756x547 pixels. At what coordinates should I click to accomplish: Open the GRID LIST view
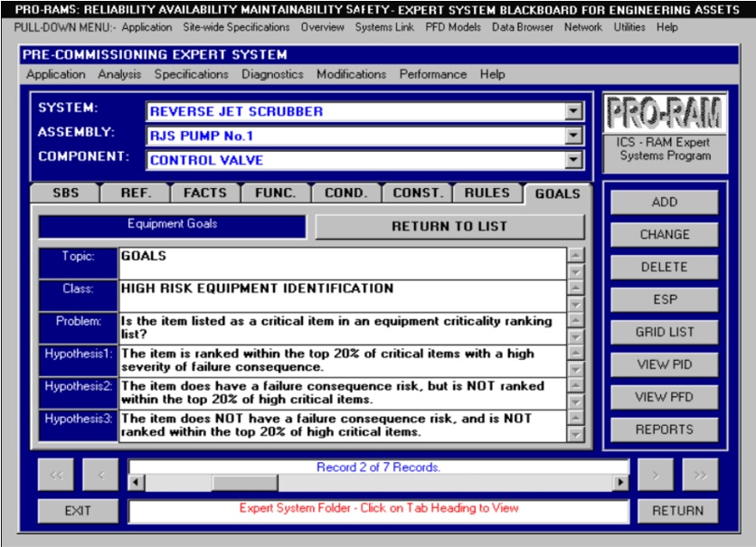[x=665, y=332]
